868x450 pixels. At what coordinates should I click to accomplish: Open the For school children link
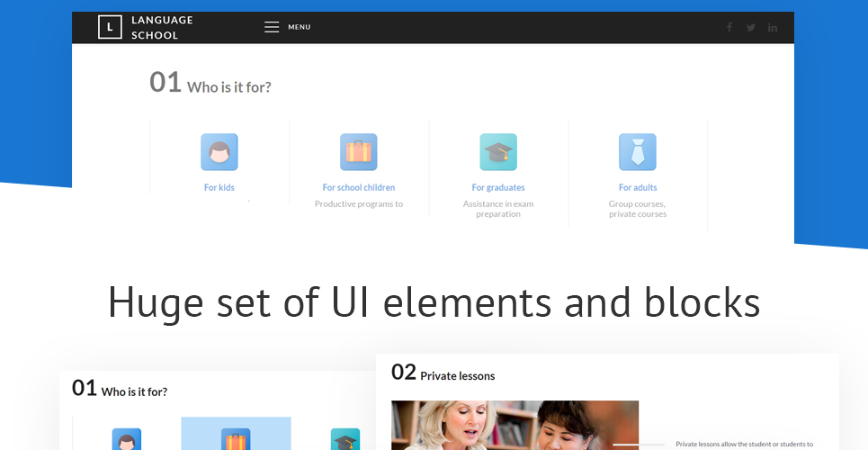coord(359,187)
